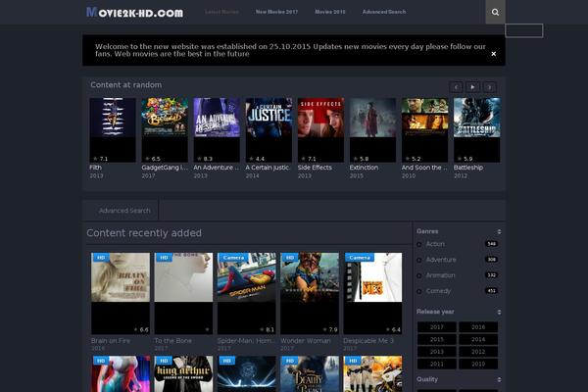Open King Arthur movie poster
This screenshot has height=392, width=588.
point(183,374)
